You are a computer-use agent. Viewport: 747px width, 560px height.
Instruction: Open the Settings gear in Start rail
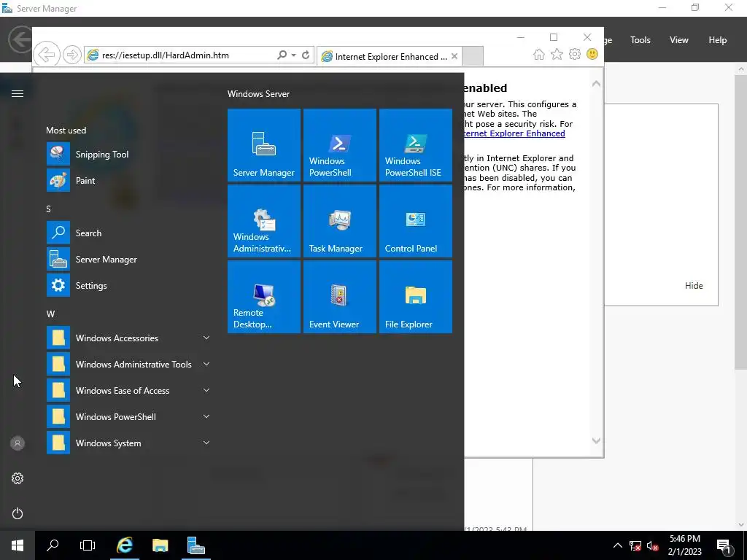click(x=18, y=478)
